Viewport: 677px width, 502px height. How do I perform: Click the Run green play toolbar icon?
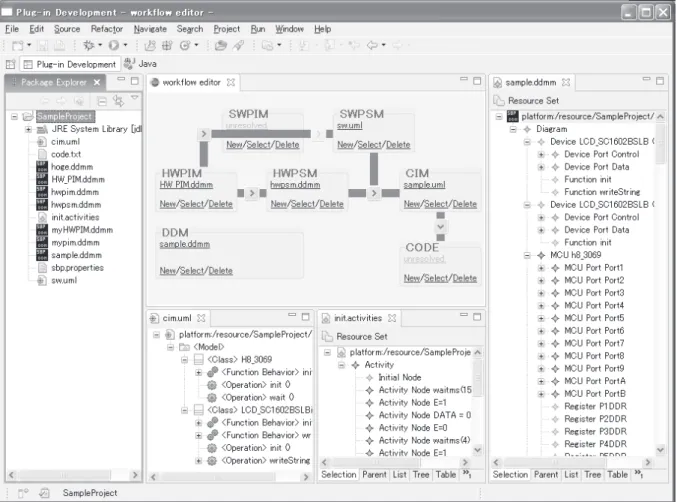pyautogui.click(x=114, y=45)
